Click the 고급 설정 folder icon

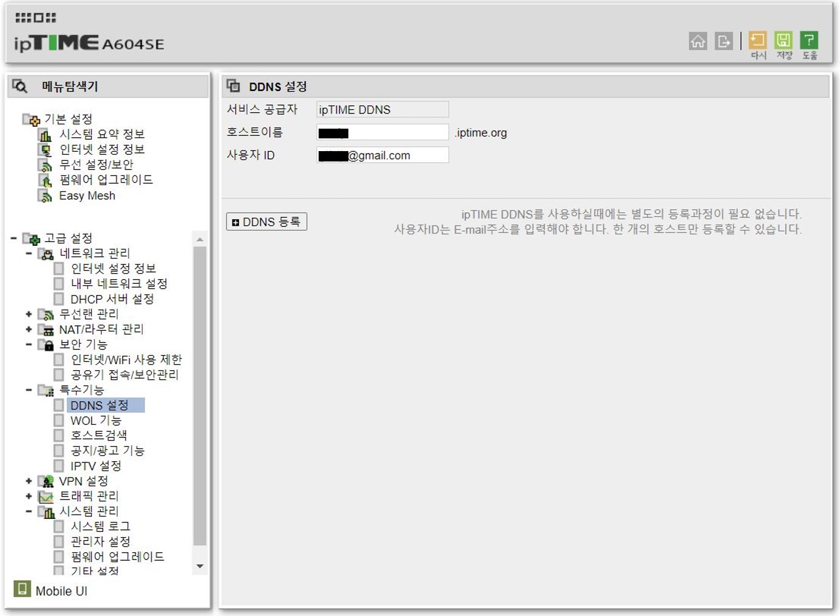32,239
